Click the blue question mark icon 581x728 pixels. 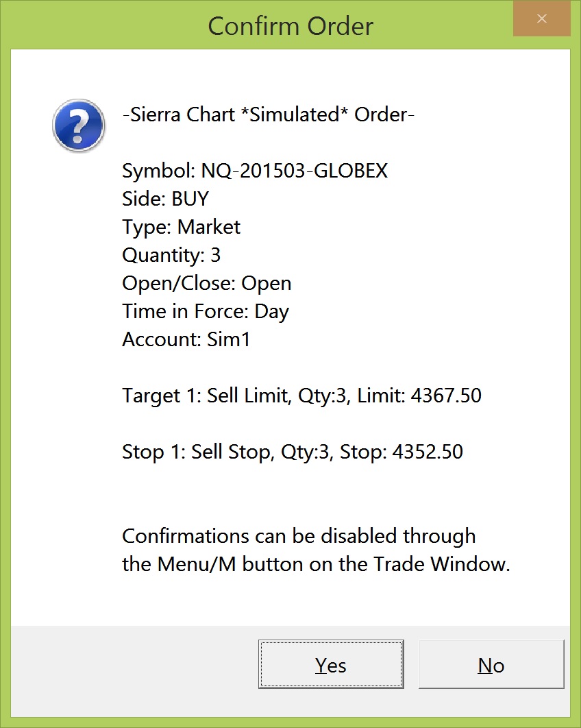[79, 126]
